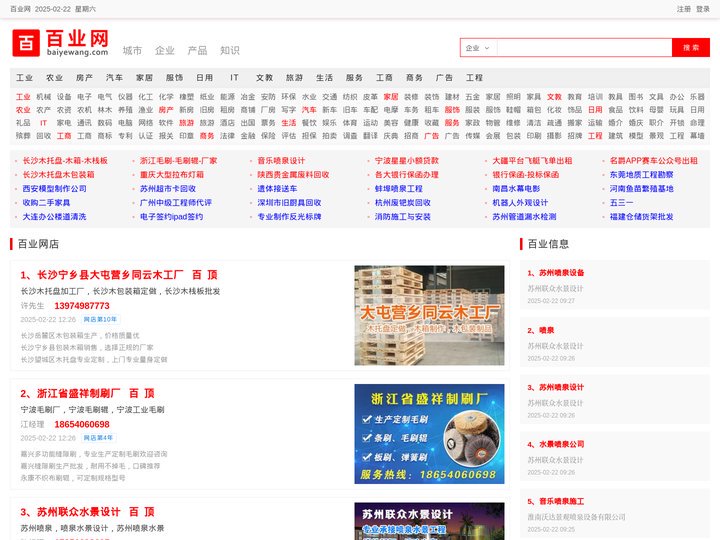Image resolution: width=720 pixels, height=540 pixels.
Task: Open shop title 苏州联众水景设计
Action: 79,512
